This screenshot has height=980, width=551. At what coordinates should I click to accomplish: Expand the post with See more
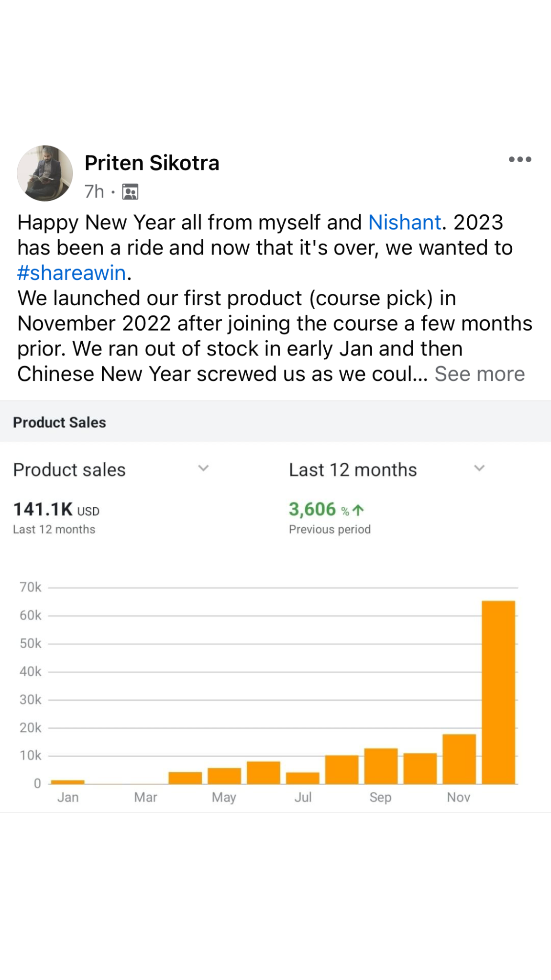pyautogui.click(x=479, y=374)
